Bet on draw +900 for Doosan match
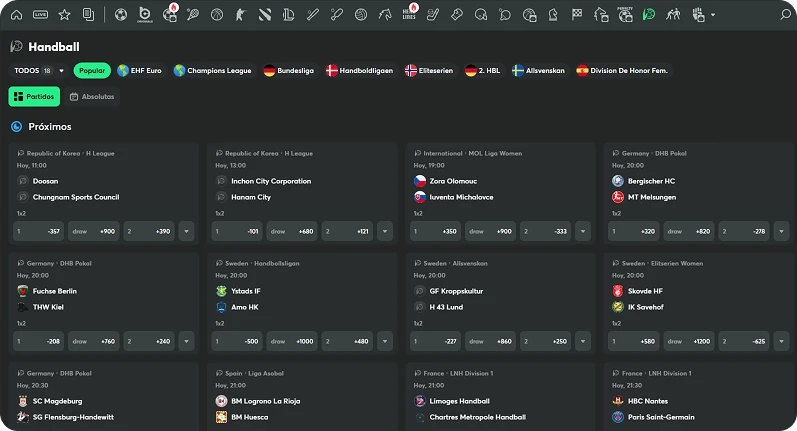This screenshot has width=797, height=431. coord(94,231)
